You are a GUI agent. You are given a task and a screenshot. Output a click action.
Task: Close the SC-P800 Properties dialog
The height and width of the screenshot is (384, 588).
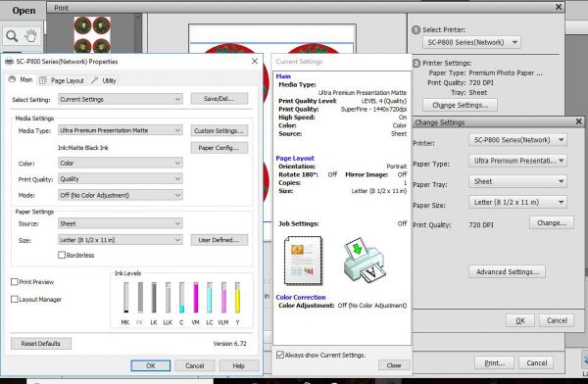[255, 61]
